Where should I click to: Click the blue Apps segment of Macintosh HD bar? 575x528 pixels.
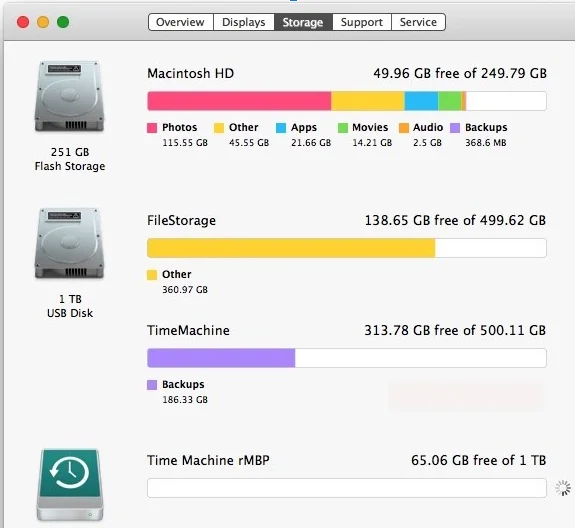coord(421,101)
